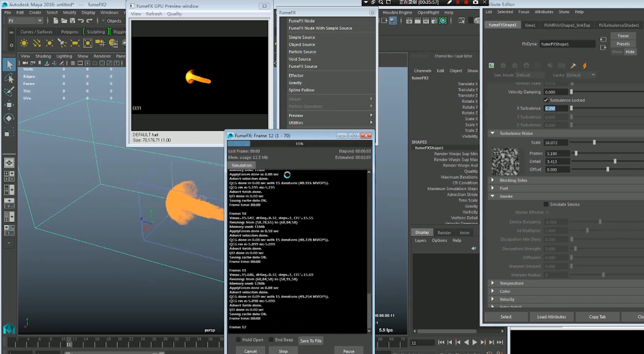
Task: Click the hammer icon in Attribute Editor
Action: [x=573, y=66]
